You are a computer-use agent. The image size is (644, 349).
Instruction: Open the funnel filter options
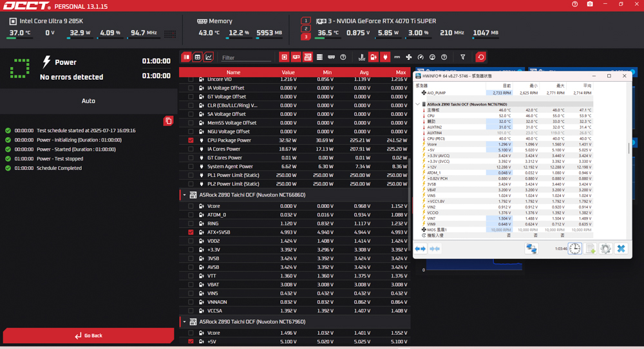(x=463, y=57)
